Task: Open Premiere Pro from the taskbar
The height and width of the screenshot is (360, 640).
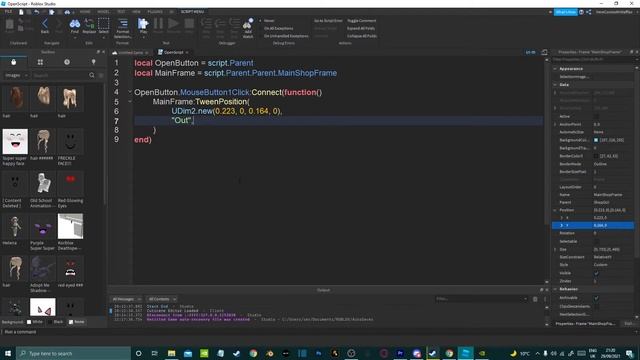Action: 400,353
